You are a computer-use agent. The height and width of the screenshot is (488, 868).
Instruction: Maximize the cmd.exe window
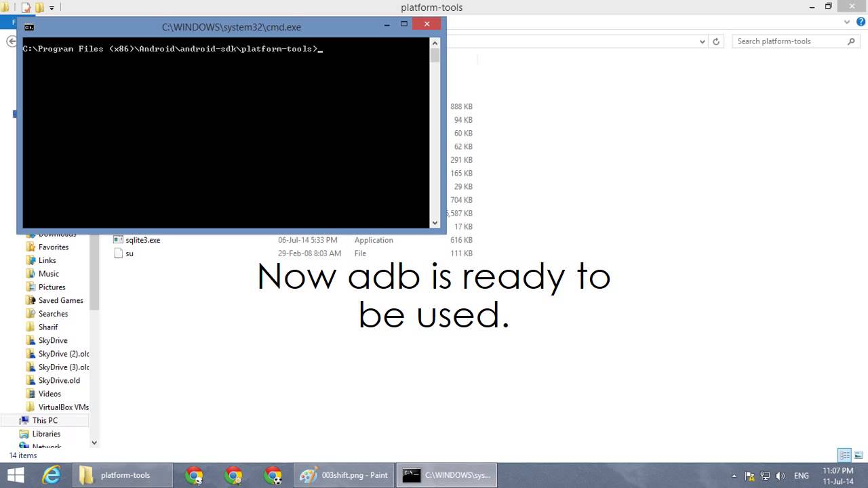404,24
